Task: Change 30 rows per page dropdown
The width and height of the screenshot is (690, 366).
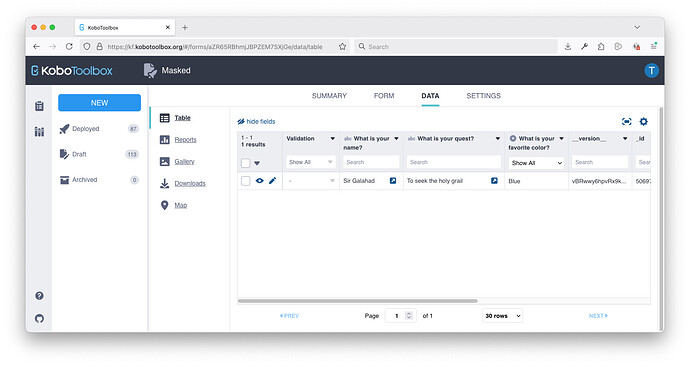Action: [503, 316]
